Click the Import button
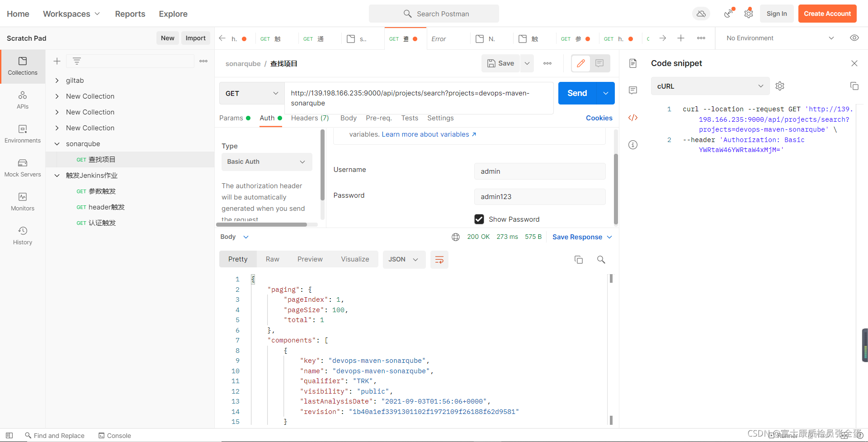 point(195,38)
